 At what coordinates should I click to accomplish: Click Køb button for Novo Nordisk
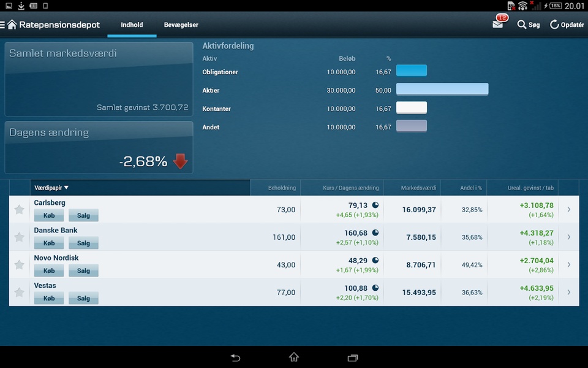click(x=49, y=270)
